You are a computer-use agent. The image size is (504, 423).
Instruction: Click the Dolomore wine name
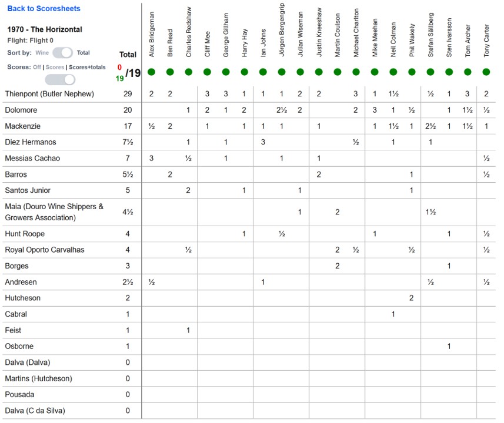click(22, 110)
